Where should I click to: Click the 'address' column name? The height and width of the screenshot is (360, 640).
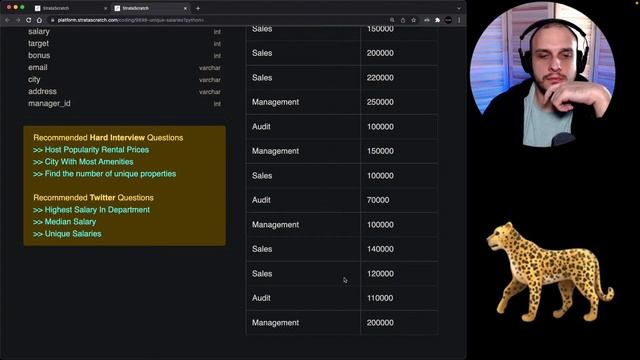coord(42,91)
